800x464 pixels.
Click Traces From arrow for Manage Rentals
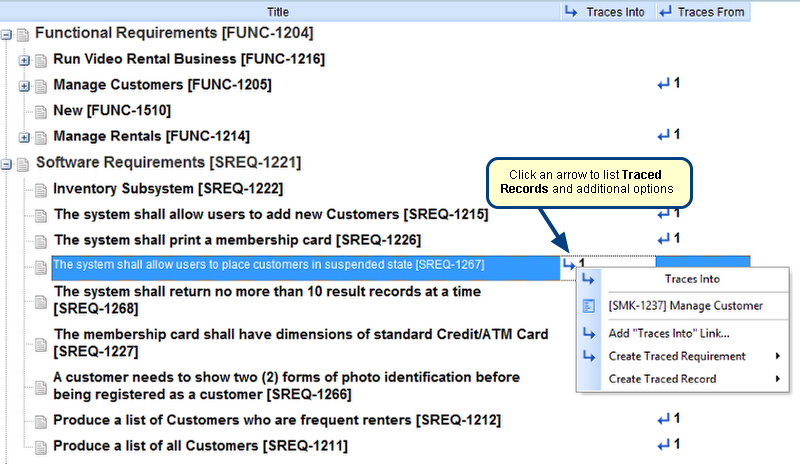pyautogui.click(x=663, y=135)
